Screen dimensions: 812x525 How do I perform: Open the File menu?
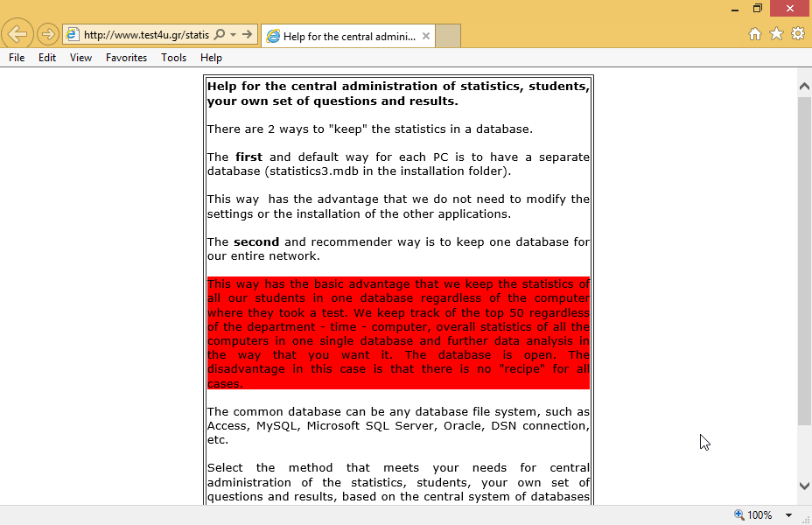click(17, 58)
